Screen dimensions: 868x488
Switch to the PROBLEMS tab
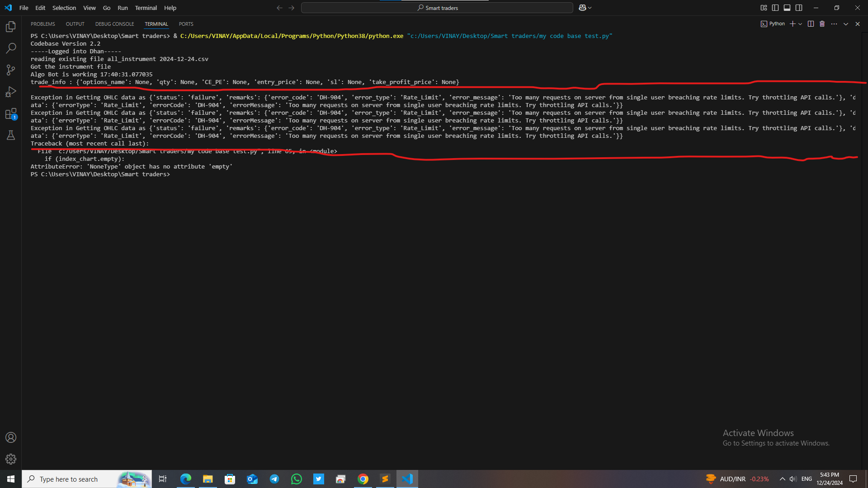(43, 24)
